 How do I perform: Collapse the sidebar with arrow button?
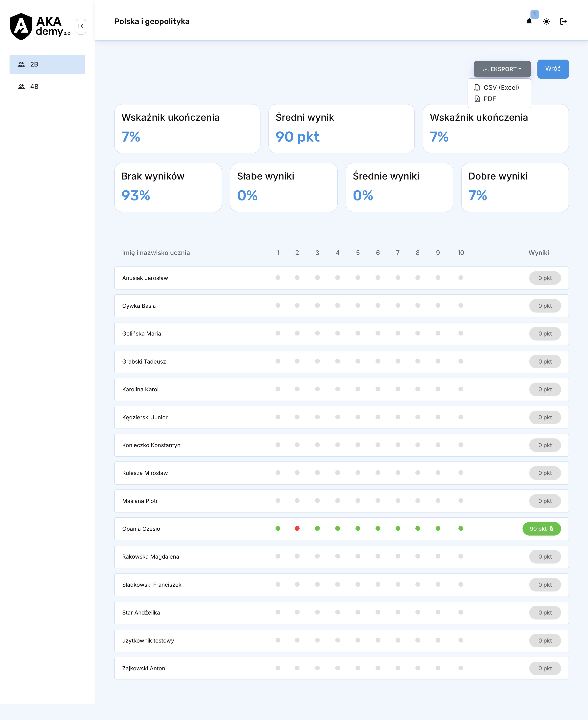point(81,26)
